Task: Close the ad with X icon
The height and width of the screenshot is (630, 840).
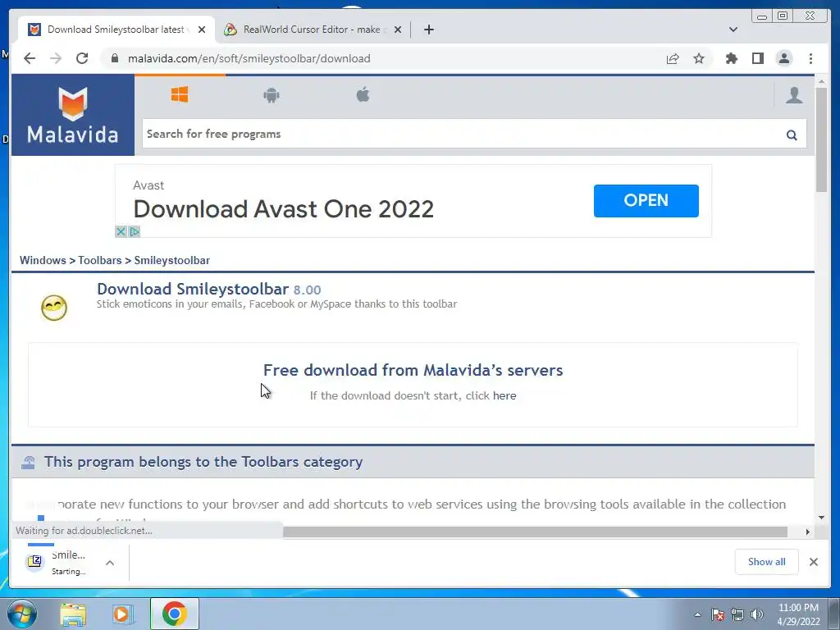Action: 121,231
